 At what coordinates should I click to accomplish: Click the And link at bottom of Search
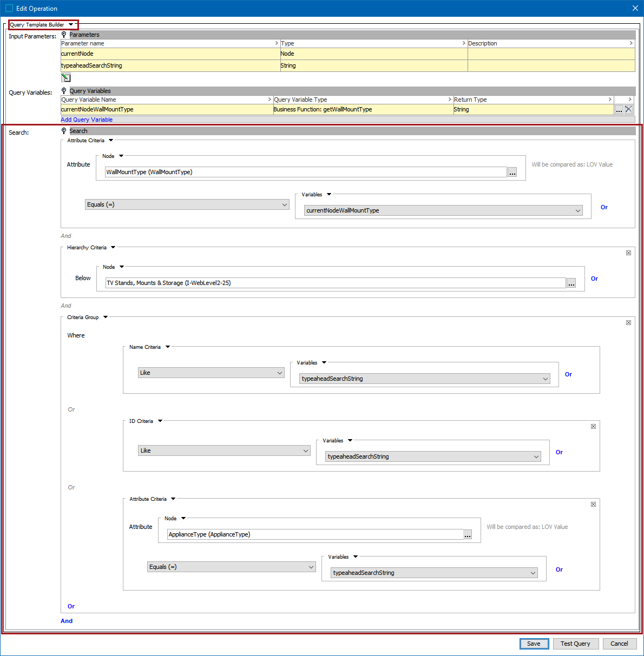(67, 621)
